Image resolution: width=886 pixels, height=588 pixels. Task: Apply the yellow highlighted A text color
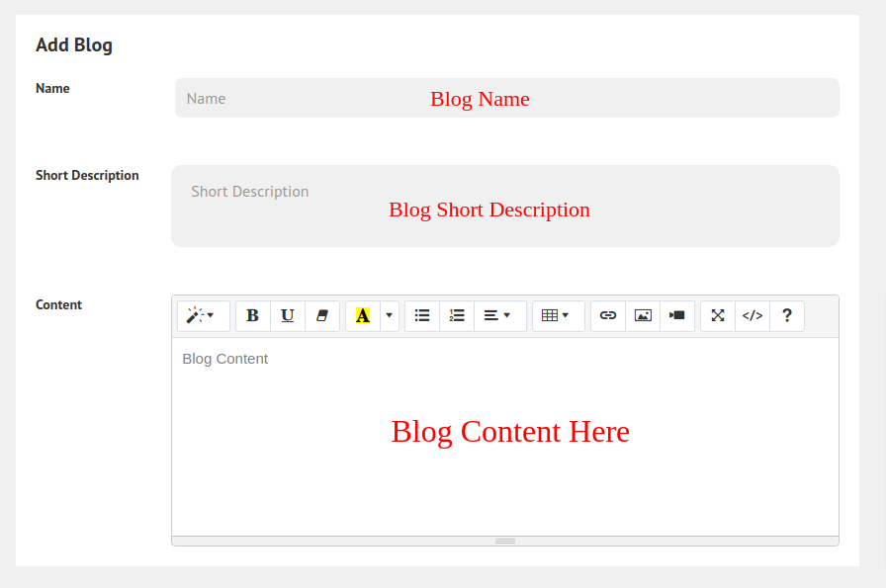click(x=363, y=315)
